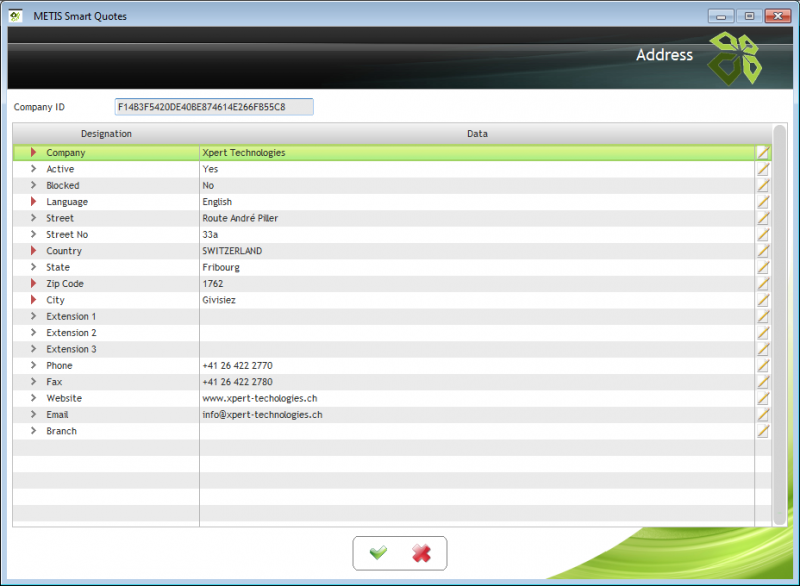Edit the Country row with its pencil icon
800x586 pixels.
pyautogui.click(x=763, y=250)
